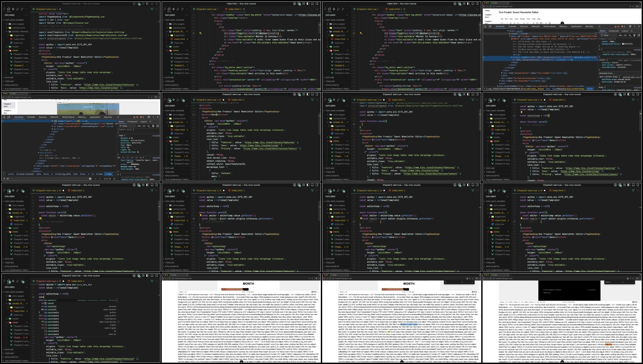Toggle device toolbar in .logo DevTools
The width and height of the screenshot is (643, 364).
(8, 117)
